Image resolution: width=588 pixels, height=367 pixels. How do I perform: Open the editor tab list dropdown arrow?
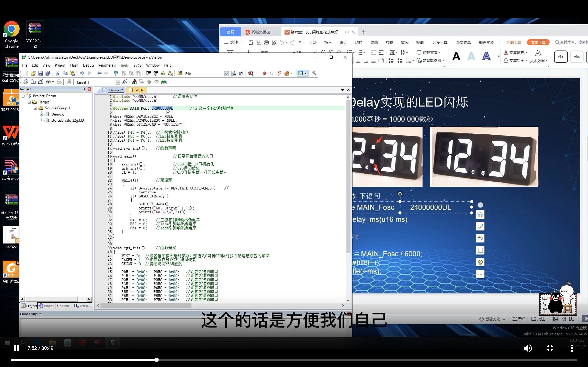(x=342, y=90)
